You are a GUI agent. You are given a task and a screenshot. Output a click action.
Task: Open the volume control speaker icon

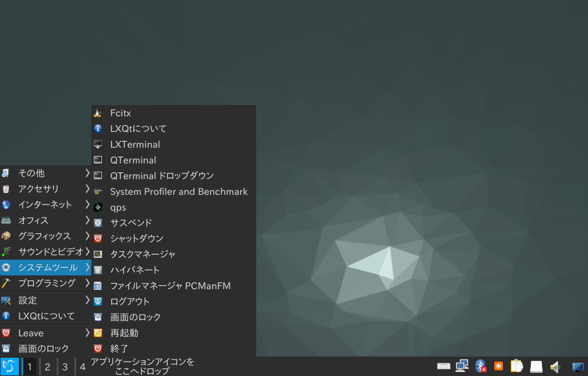pyautogui.click(x=555, y=367)
